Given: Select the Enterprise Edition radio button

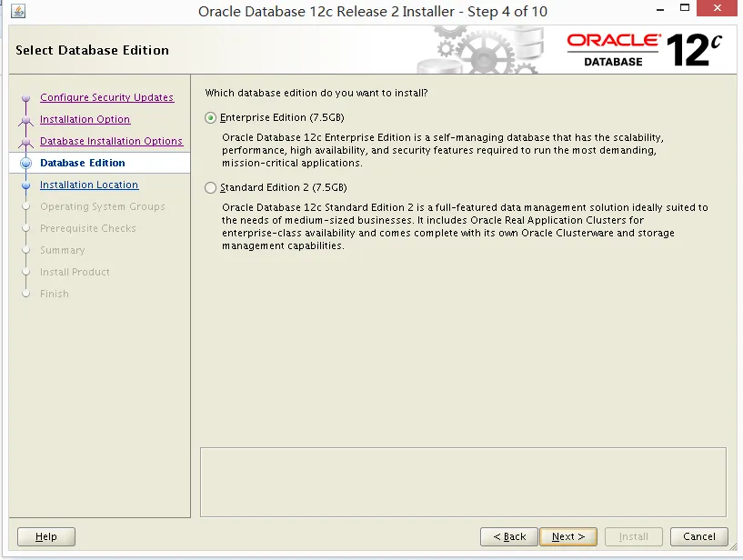Looking at the screenshot, I should (x=210, y=118).
